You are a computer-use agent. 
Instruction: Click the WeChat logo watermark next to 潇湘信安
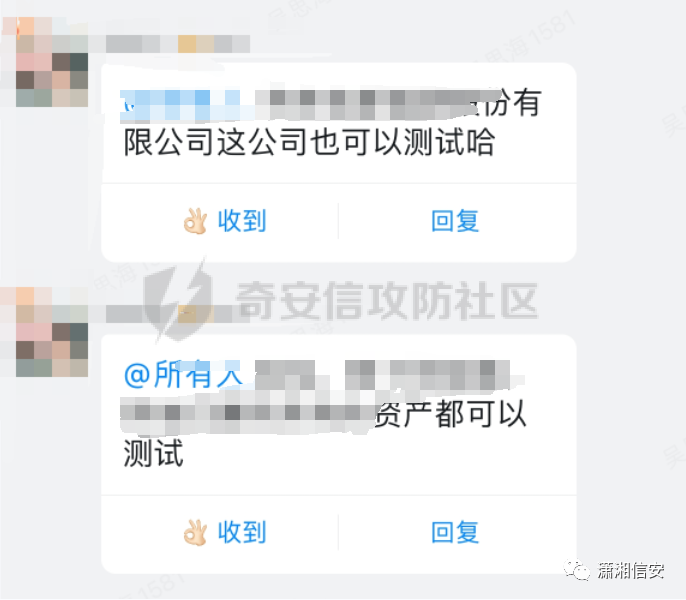point(577,570)
